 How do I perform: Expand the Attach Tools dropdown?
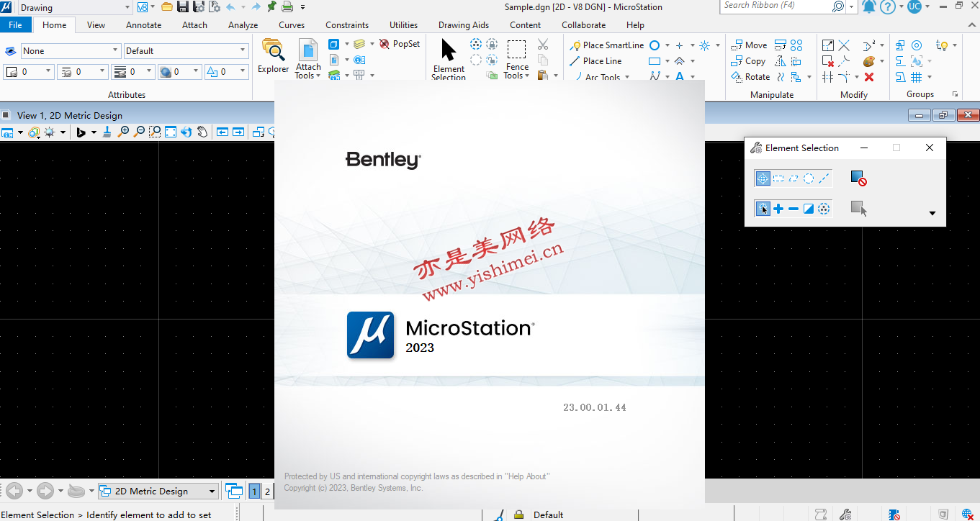308,72
